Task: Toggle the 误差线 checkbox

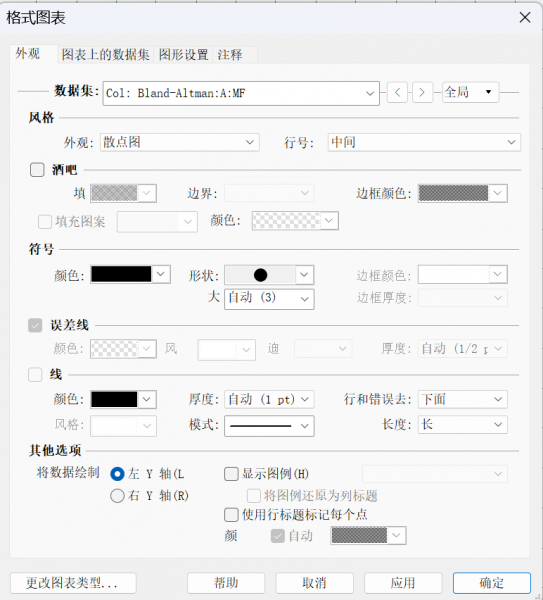Action: 35,326
